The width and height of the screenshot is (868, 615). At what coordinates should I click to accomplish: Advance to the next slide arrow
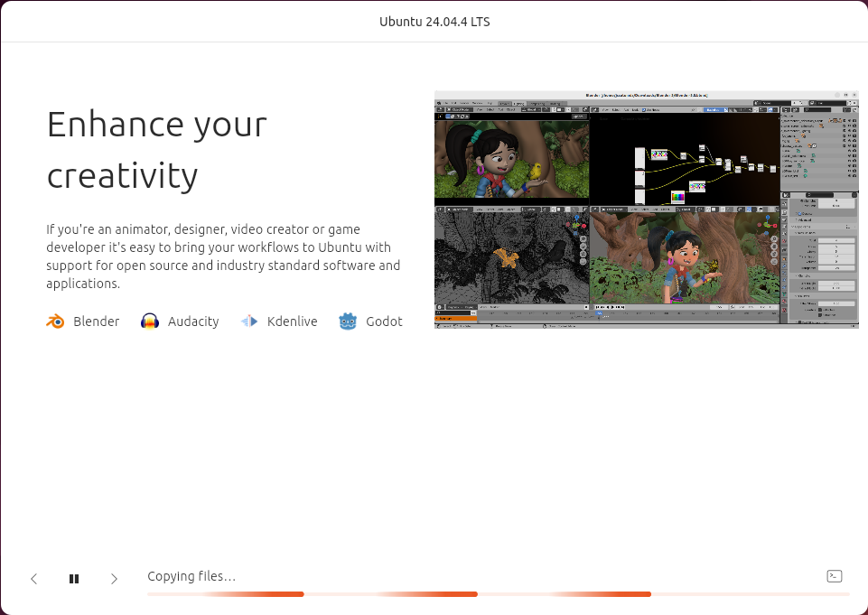pos(114,579)
